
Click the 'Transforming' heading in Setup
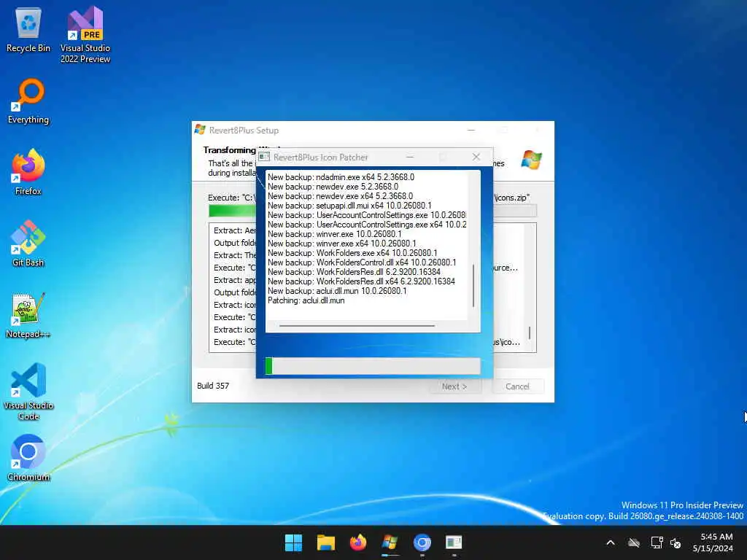click(230, 150)
